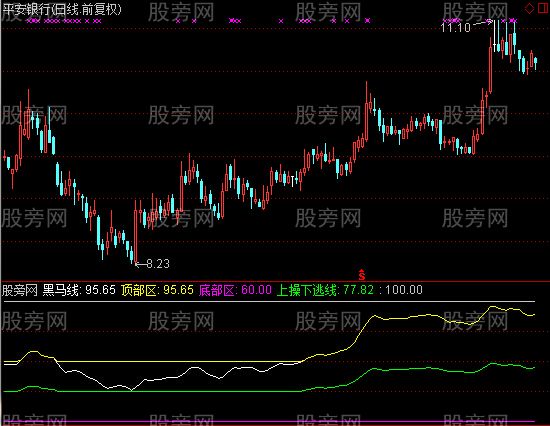Click the 11.10 high price label

tap(455, 28)
